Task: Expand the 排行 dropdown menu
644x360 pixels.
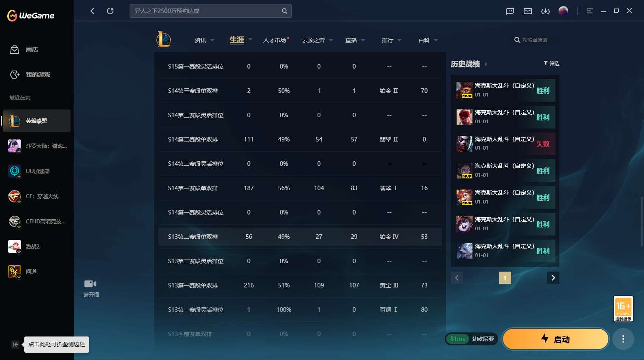Action: click(391, 40)
